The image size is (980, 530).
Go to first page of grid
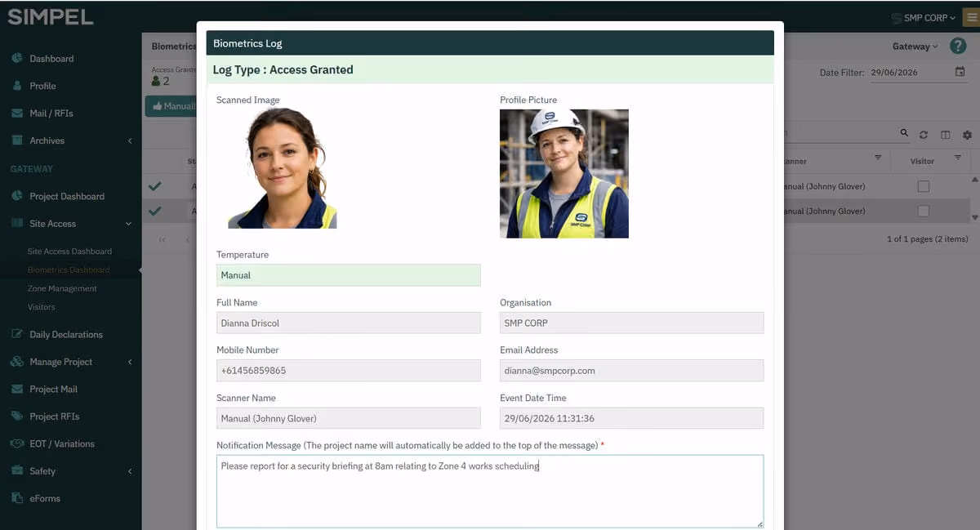[x=163, y=239]
